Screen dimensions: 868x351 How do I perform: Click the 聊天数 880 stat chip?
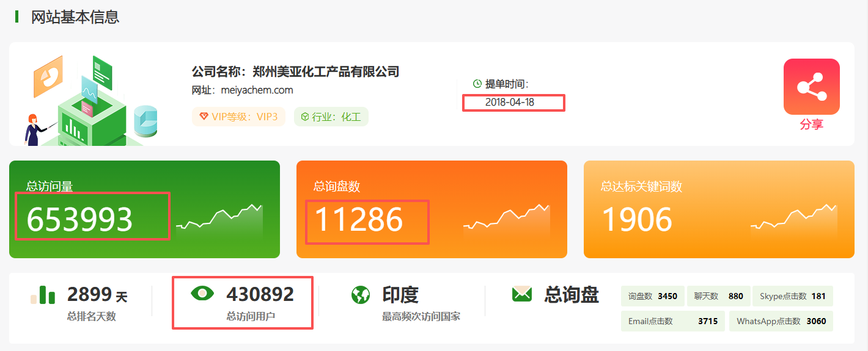click(719, 296)
